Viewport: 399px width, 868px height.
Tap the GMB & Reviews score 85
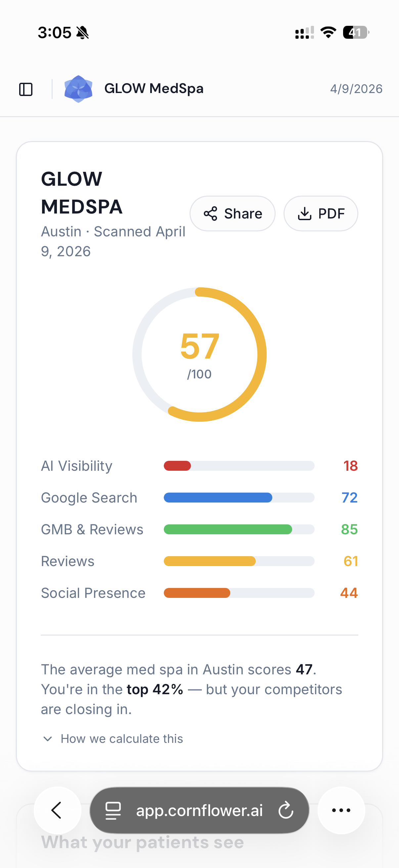pos(350,529)
